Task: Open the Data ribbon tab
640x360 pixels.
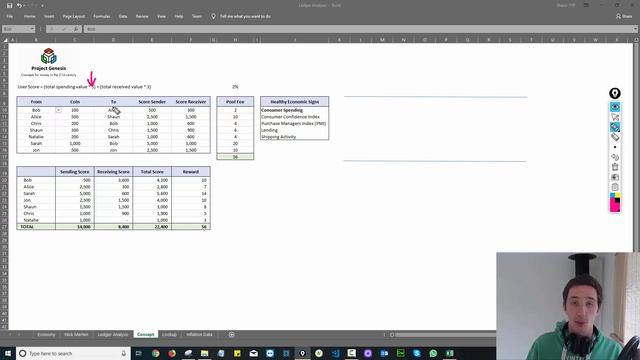Action: tap(123, 16)
